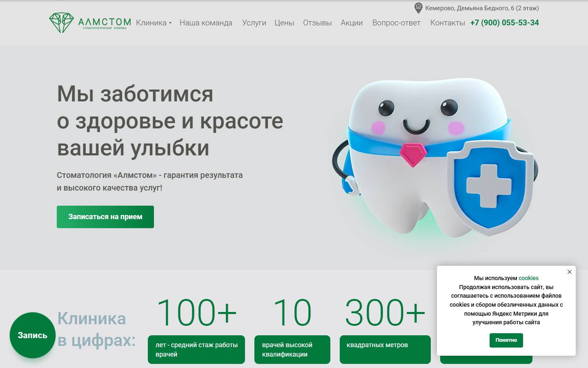This screenshot has width=588, height=368.
Task: View the Акции page
Action: click(x=352, y=23)
